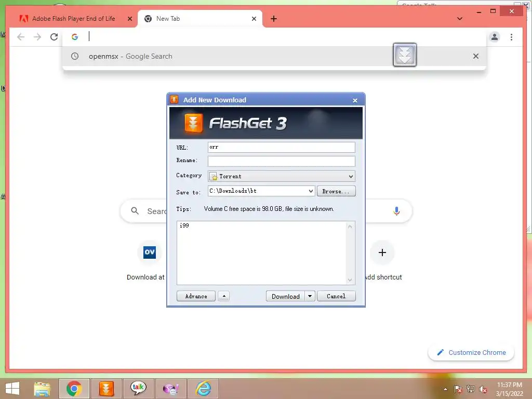
Task: Open the 'Download at' OV shortcut tile
Action: point(150,252)
